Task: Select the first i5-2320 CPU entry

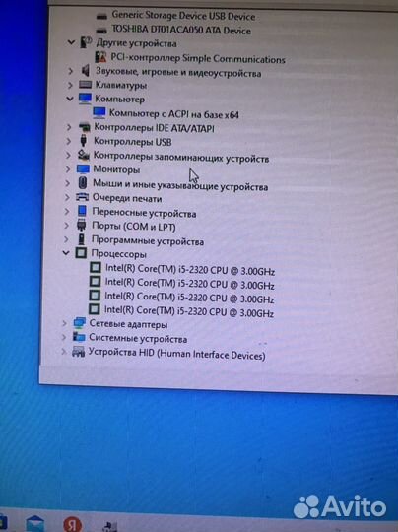Action: pos(190,270)
